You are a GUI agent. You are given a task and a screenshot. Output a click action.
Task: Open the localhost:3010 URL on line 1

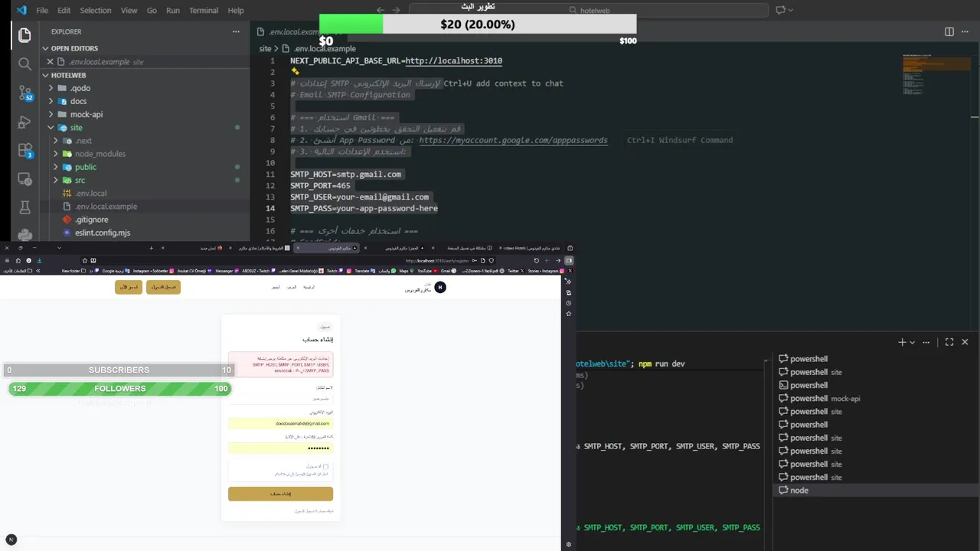point(454,60)
